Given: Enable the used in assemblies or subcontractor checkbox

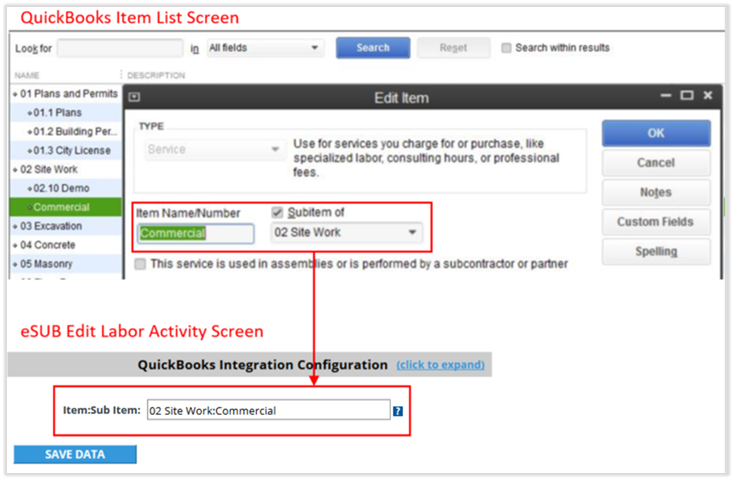Looking at the screenshot, I should tap(140, 264).
